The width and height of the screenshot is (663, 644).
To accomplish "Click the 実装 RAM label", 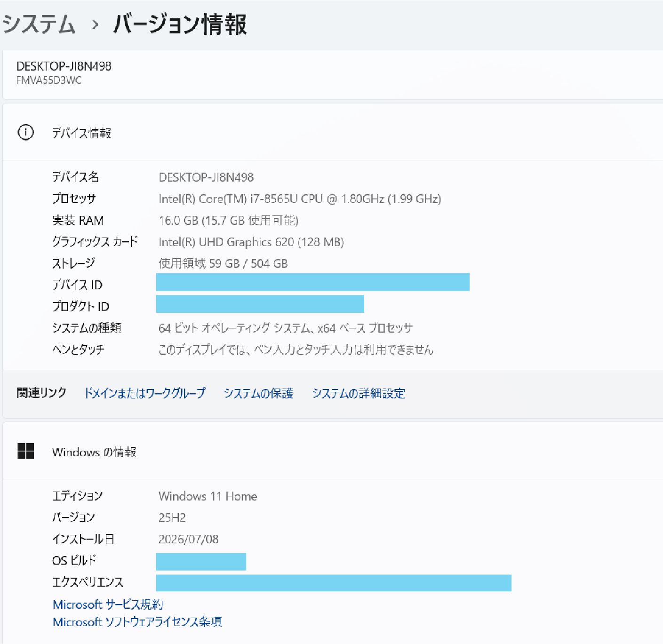I will 78,220.
